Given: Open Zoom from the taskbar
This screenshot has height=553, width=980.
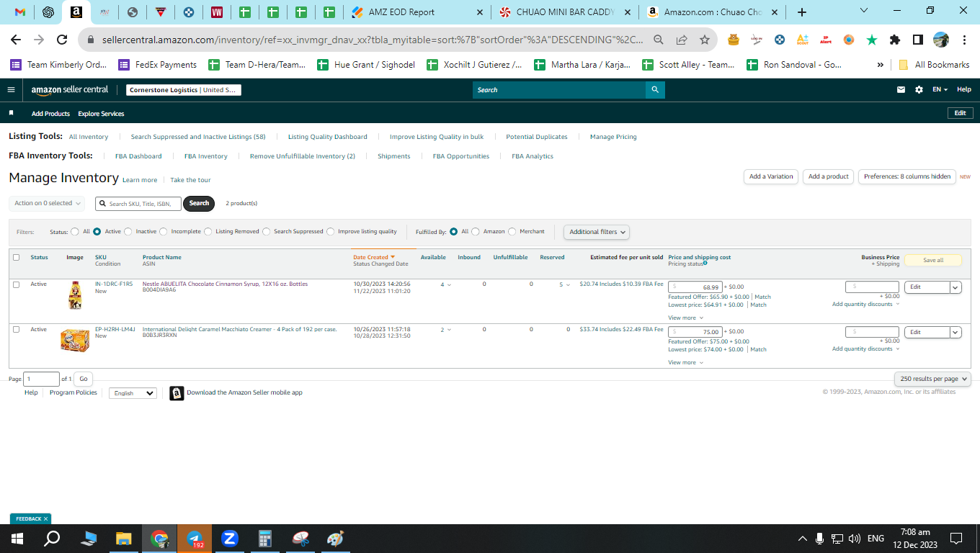Looking at the screenshot, I should pyautogui.click(x=230, y=538).
